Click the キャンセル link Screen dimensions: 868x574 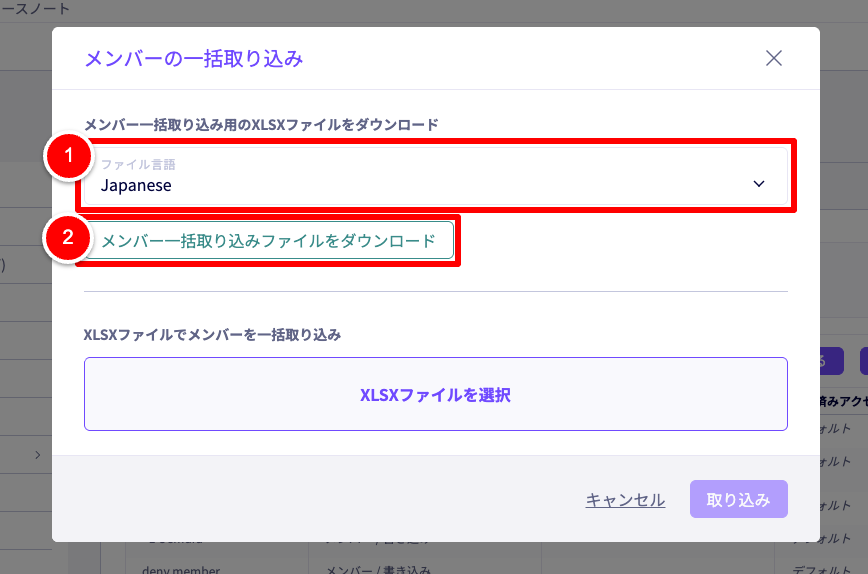coord(625,500)
